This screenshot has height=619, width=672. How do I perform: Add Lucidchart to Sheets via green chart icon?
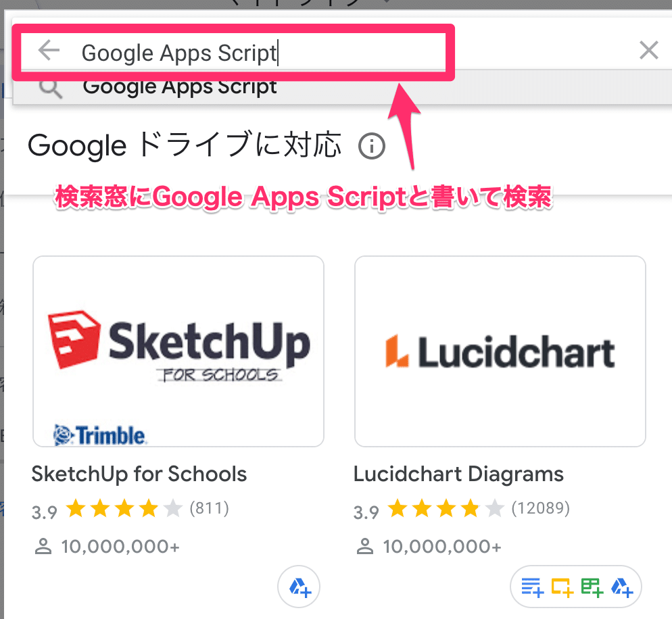point(592,587)
